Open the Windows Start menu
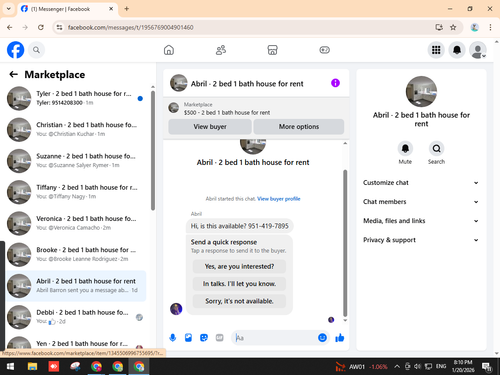Screen dimensions: 500x375 (x=10, y=367)
